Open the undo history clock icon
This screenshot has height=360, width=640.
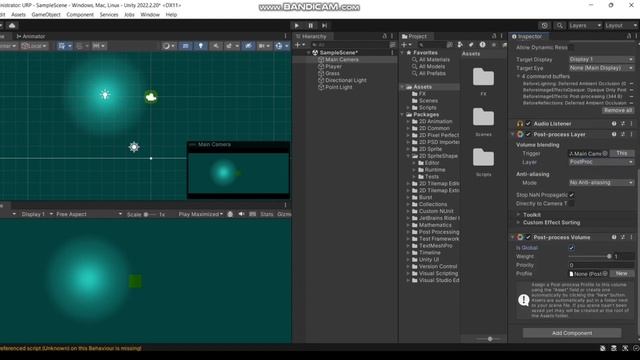coord(544,25)
